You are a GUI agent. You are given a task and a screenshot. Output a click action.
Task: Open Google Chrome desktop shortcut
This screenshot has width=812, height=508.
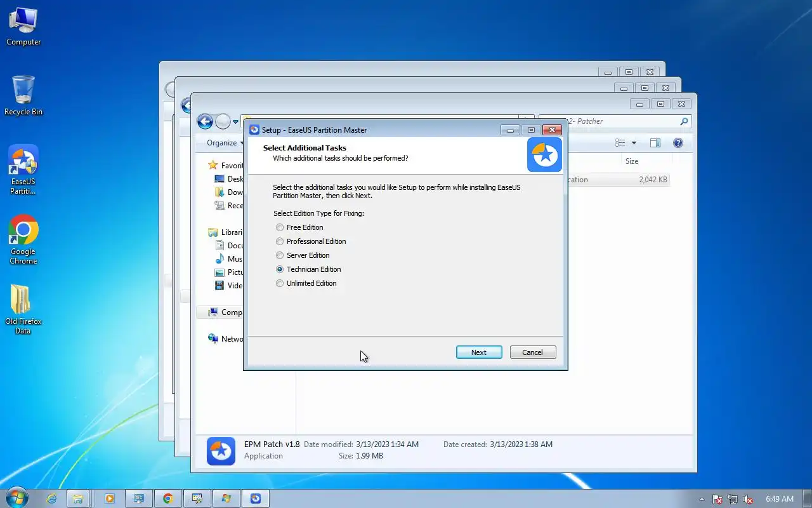(x=23, y=239)
